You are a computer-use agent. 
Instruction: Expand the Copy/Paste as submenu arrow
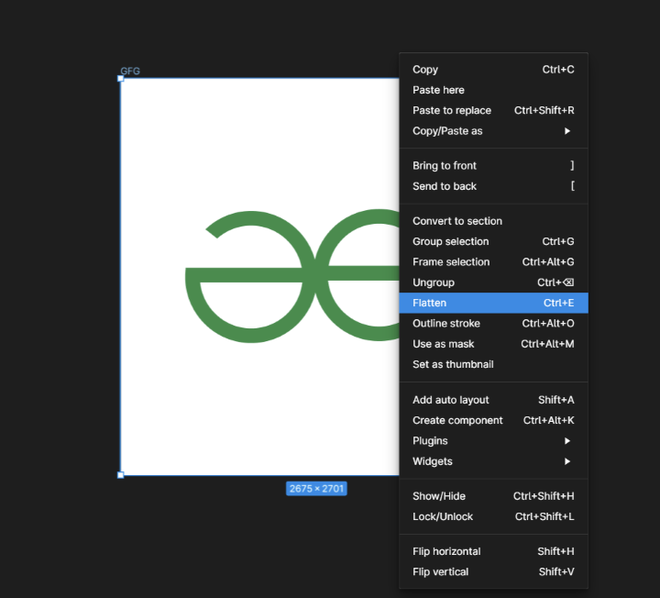(567, 131)
